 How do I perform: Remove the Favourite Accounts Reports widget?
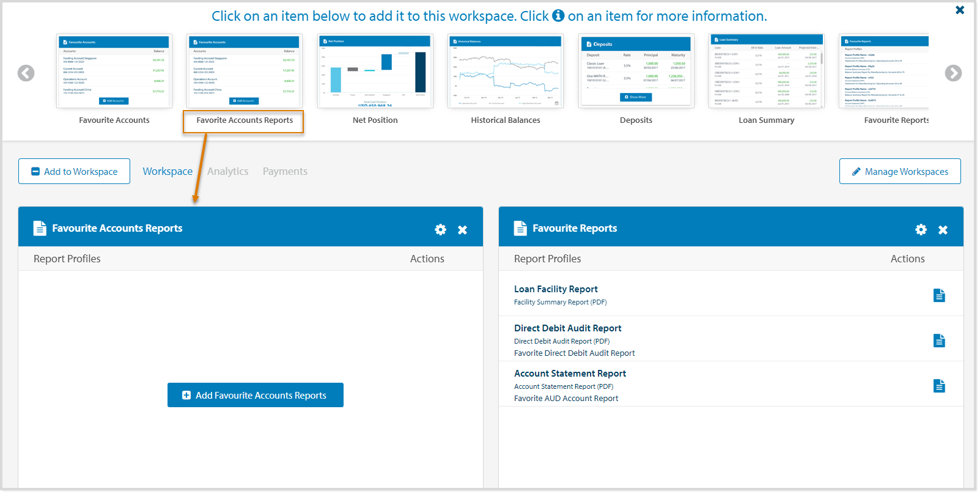coord(462,230)
